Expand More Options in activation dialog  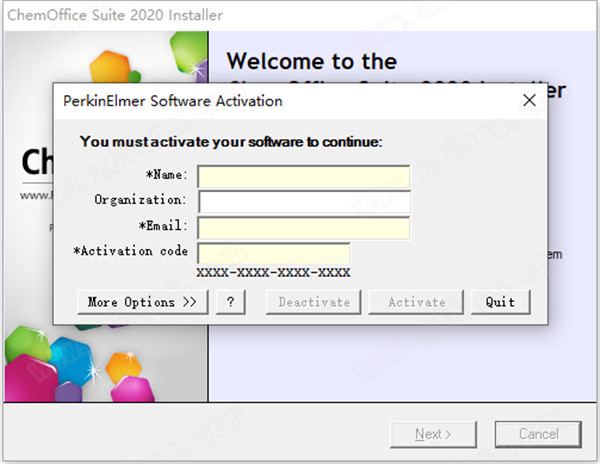pyautogui.click(x=143, y=302)
